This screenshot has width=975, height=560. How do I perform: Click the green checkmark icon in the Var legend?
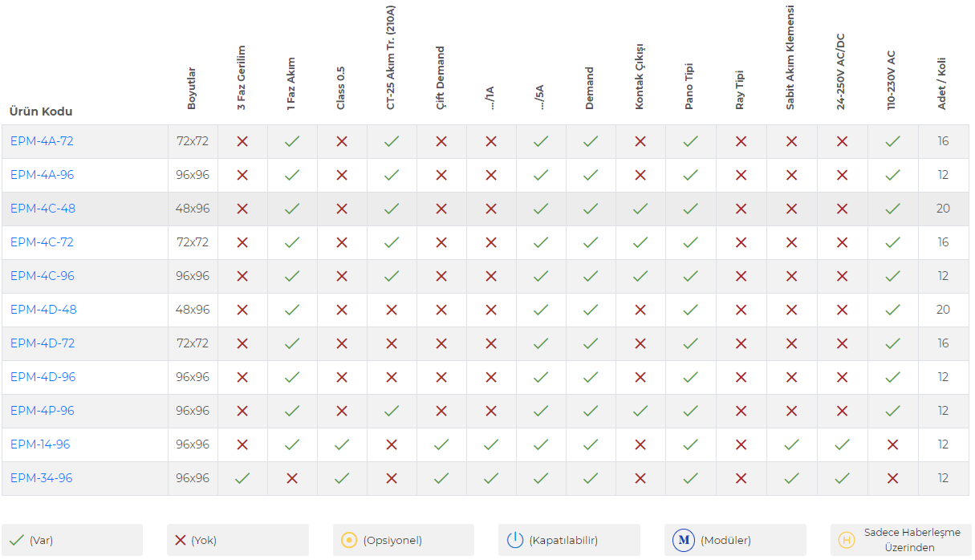point(16,540)
